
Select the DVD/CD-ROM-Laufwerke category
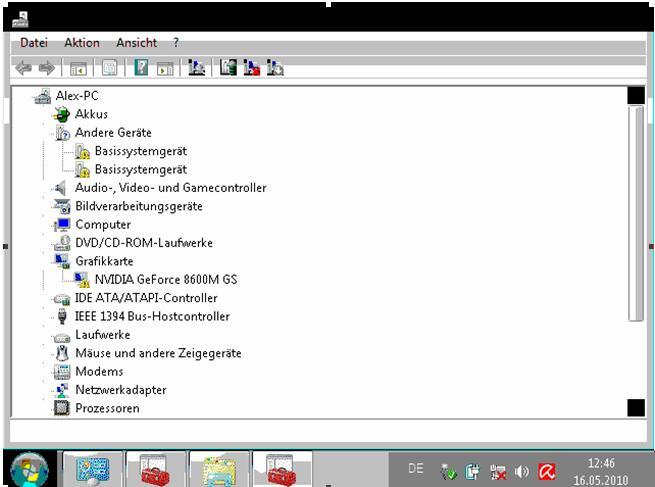(144, 243)
